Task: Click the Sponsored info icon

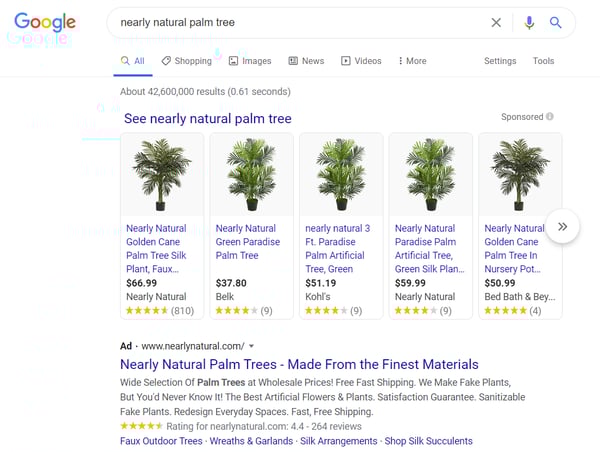Action: 549,116
